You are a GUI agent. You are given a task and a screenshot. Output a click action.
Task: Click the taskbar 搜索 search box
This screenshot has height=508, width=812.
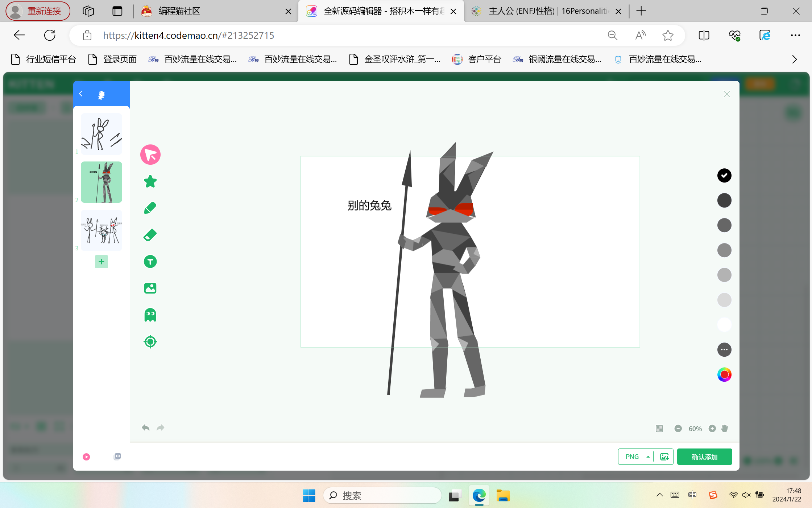(x=382, y=496)
